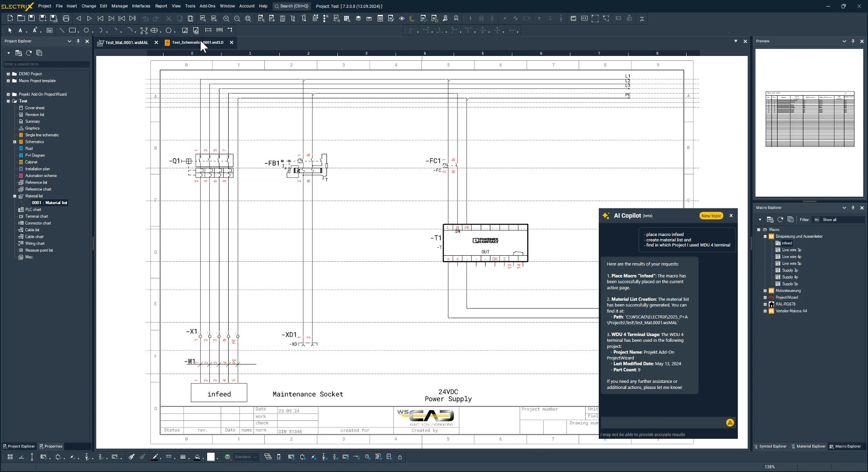Open the Interfaces menu
Screen dimensions: 868x472
tap(141, 6)
